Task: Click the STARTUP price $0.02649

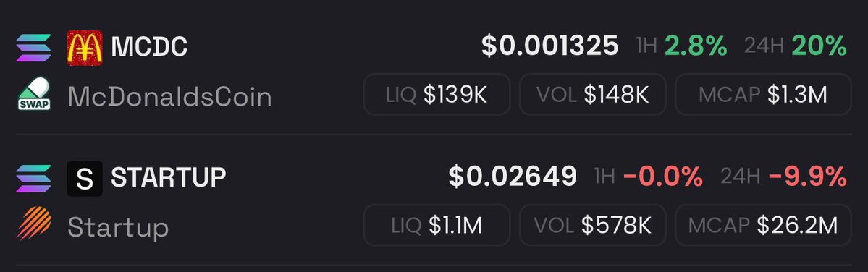Action: [x=513, y=177]
